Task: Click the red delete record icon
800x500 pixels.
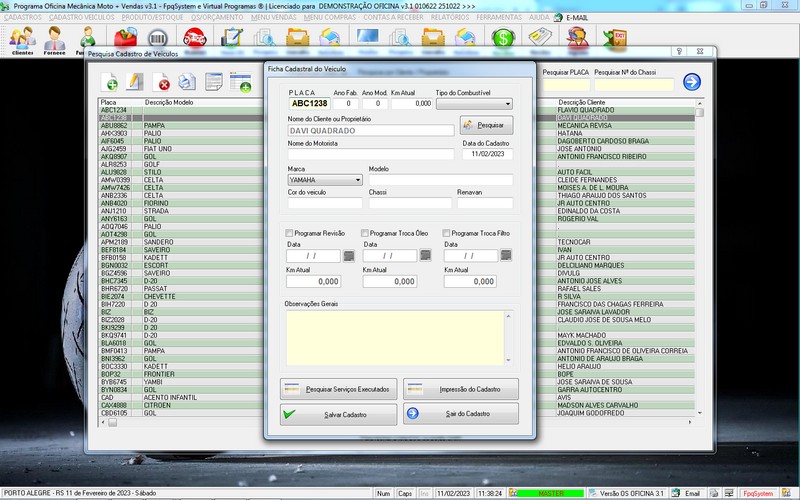Action: pyautogui.click(x=162, y=82)
